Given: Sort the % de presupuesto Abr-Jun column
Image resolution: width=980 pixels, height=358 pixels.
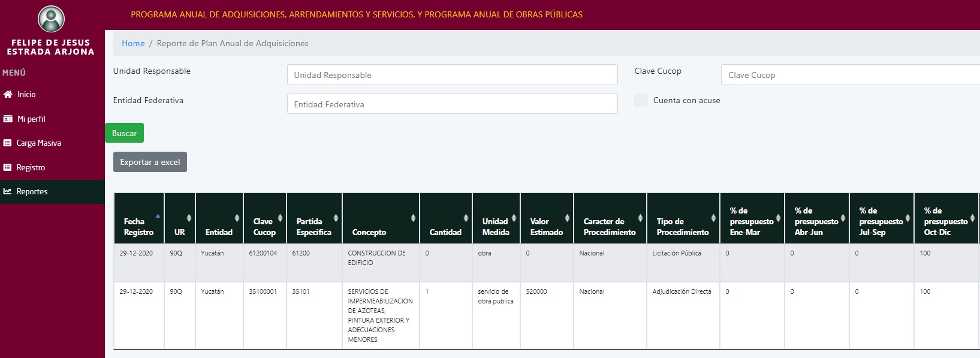Looking at the screenshot, I should pyautogui.click(x=843, y=218).
